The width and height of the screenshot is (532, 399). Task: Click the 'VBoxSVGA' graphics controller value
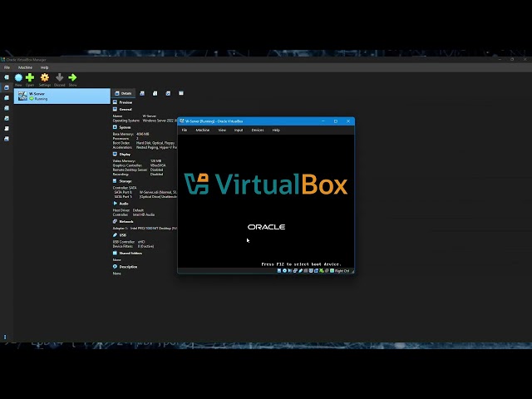[x=158, y=165]
